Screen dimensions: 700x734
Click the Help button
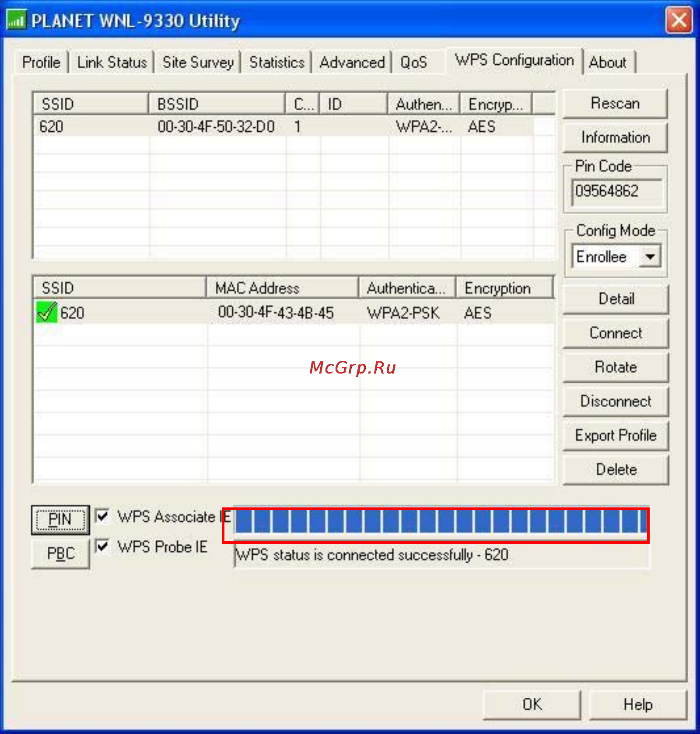638,704
